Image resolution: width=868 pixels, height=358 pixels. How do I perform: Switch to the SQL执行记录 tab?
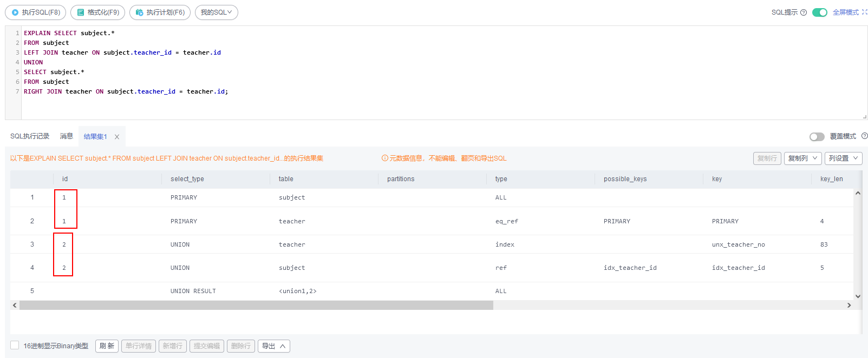(30, 136)
